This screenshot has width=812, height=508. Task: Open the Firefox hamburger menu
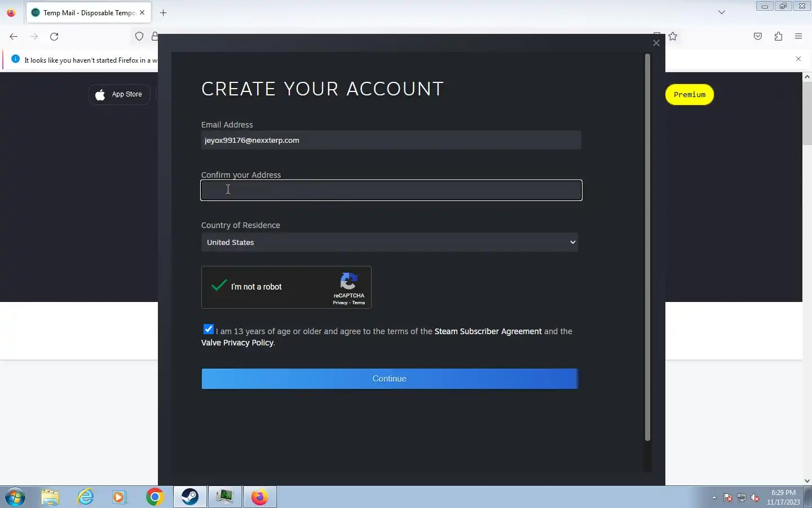tap(798, 37)
